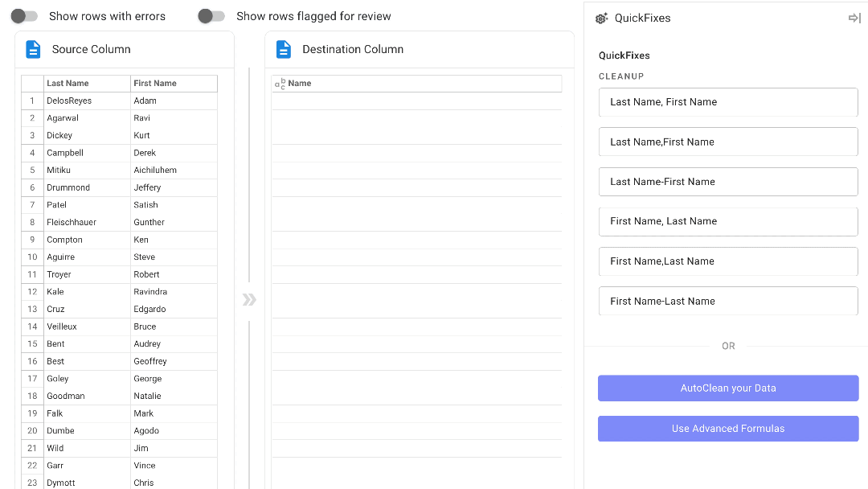Click the Campbell cell

tap(87, 153)
